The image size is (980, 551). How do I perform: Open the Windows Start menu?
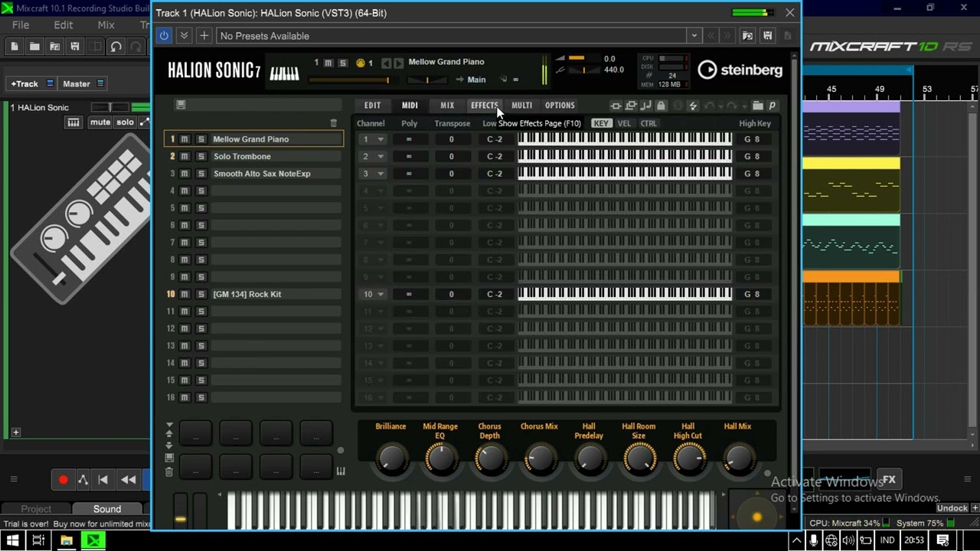tap(13, 541)
